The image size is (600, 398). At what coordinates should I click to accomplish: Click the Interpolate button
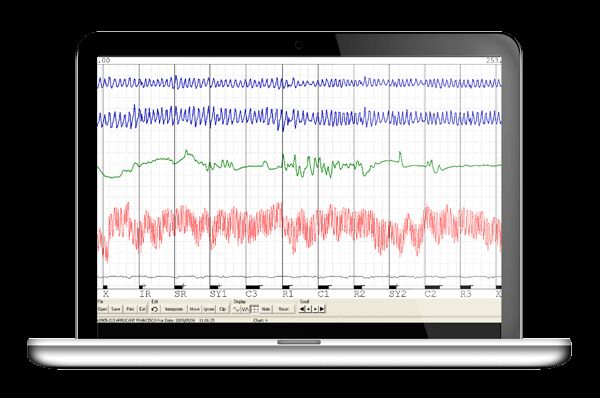point(174,309)
